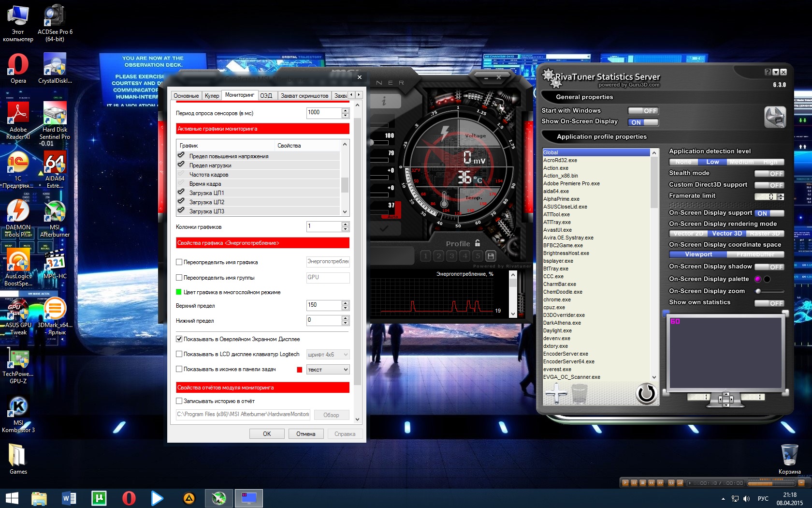Click the RivaTuner setup wrench icon
The height and width of the screenshot is (508, 812).
point(775,117)
